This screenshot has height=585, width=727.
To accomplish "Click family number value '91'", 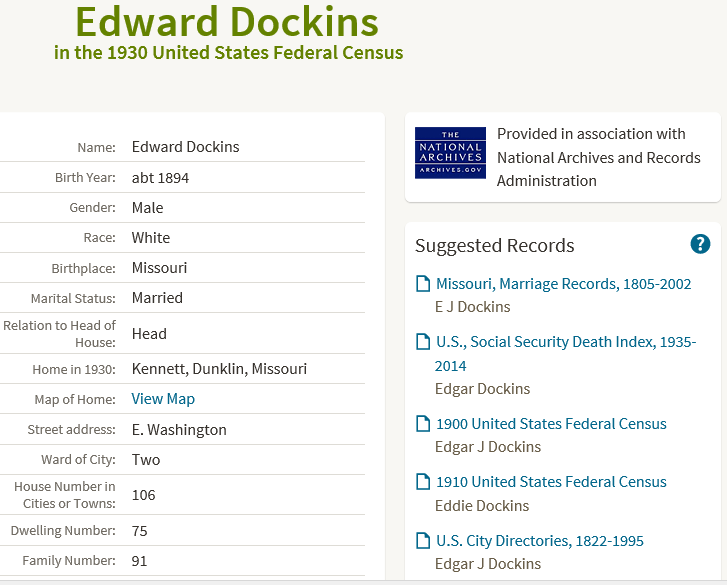I will [139, 561].
